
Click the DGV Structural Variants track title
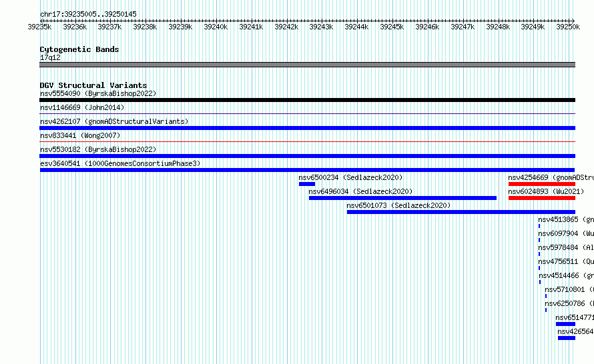pos(93,85)
